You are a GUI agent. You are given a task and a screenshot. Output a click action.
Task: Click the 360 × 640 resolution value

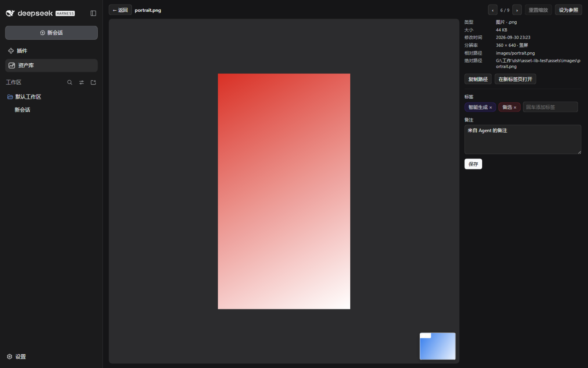pos(506,45)
